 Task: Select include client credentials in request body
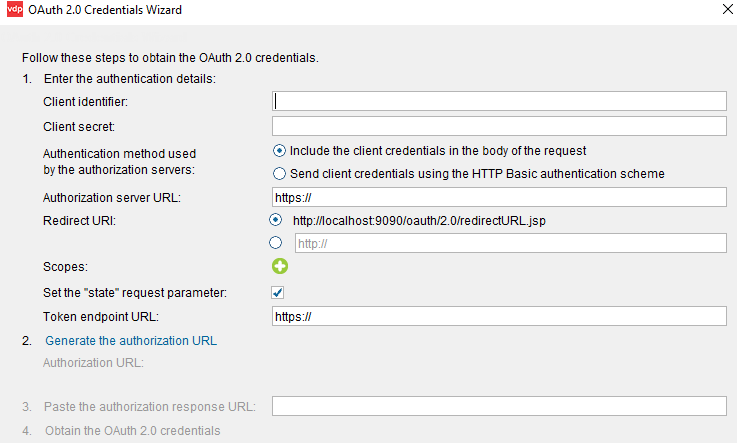pos(279,151)
